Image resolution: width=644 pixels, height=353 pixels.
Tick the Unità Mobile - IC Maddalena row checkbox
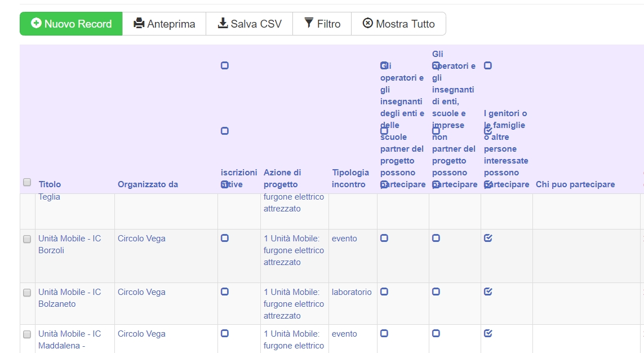(x=27, y=334)
